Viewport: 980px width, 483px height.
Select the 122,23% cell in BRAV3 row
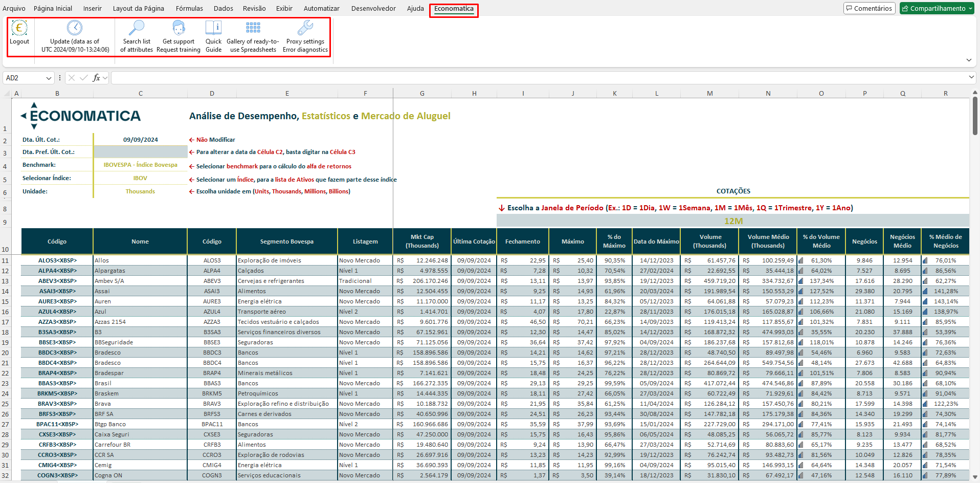tap(945, 404)
